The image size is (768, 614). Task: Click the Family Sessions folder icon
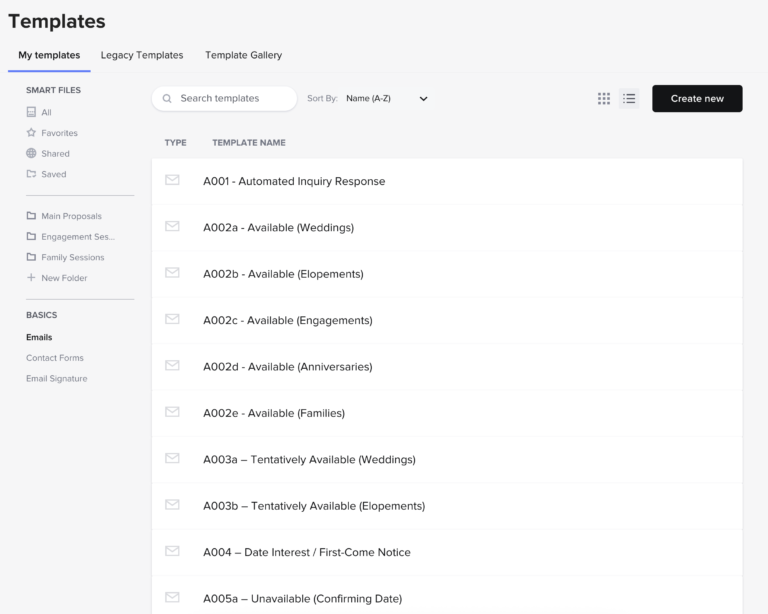[31, 257]
